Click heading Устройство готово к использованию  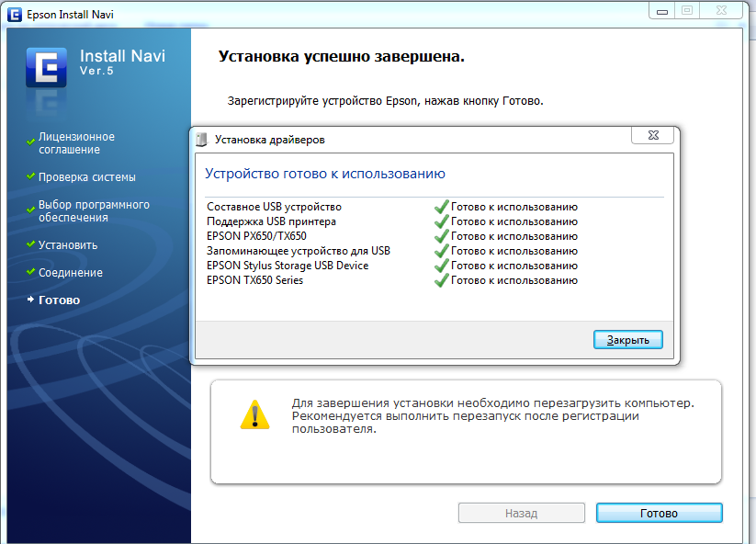point(325,174)
